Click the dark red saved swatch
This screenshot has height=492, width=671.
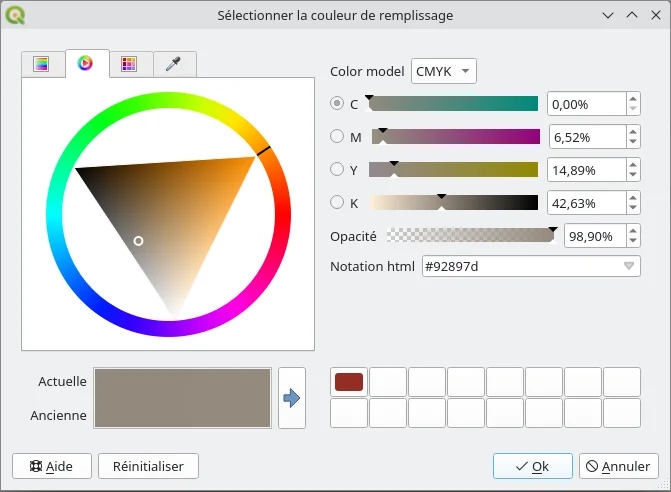point(349,382)
